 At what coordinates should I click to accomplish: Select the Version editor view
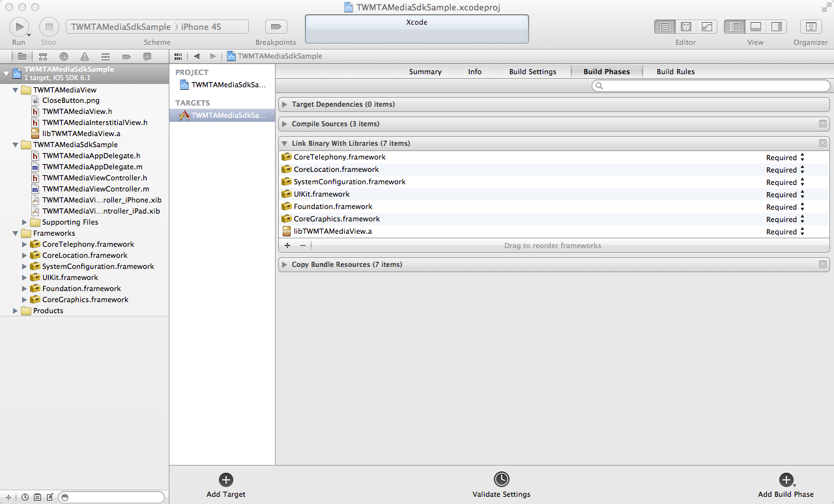tap(706, 27)
